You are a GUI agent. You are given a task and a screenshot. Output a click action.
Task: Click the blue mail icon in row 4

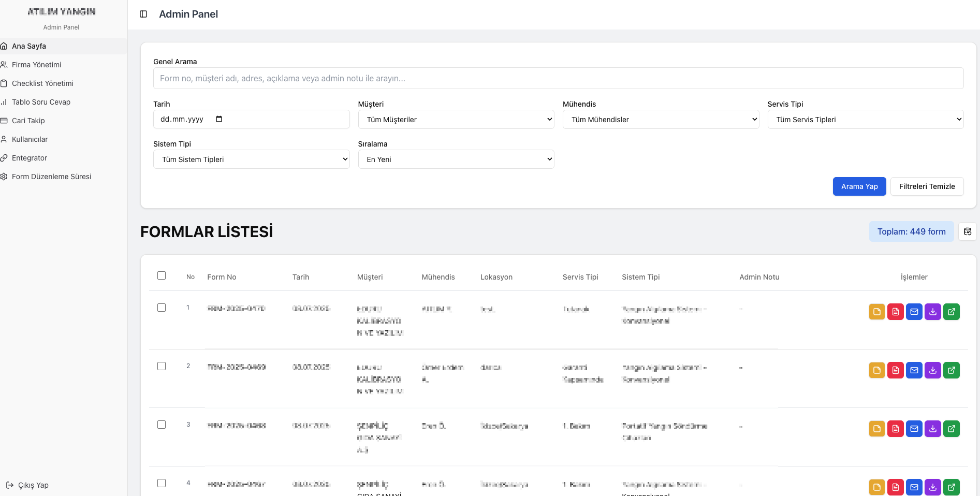[914, 487]
